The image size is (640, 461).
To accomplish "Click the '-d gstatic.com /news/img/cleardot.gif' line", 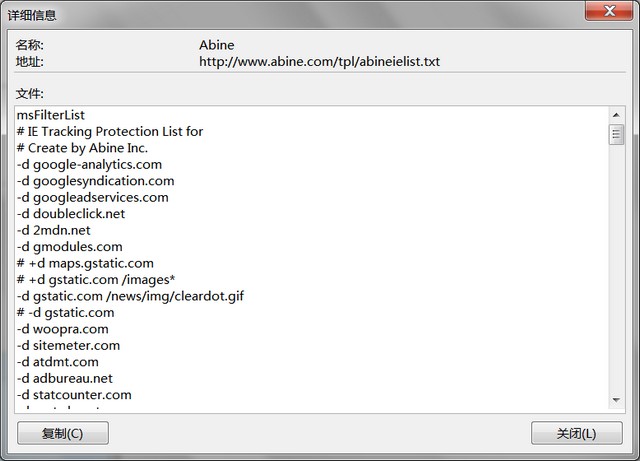I will [130, 296].
